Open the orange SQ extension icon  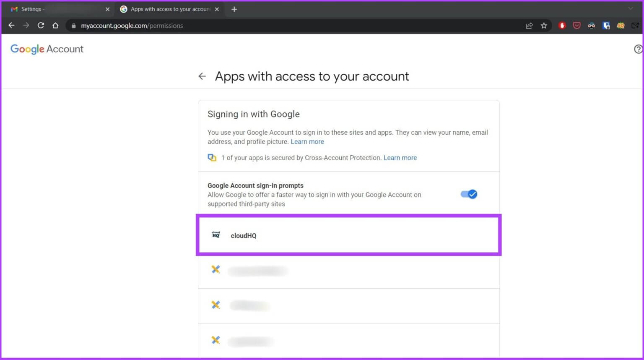click(x=621, y=26)
